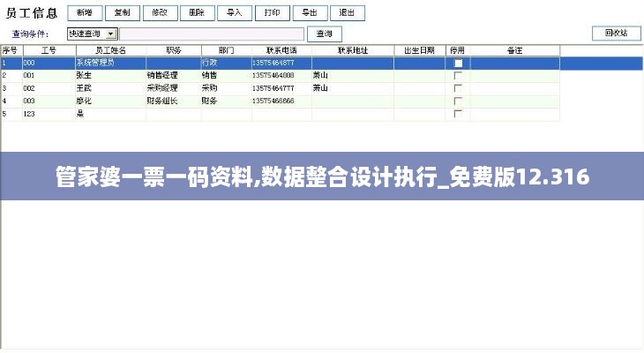Select 萧山 address in 张生 row
Screen dimensions: 644x353
[353, 76]
